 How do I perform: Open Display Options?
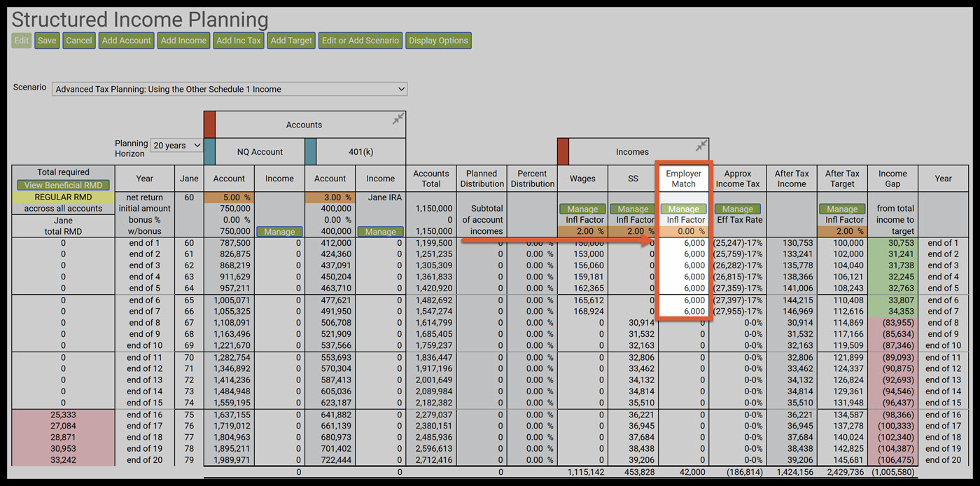[438, 41]
